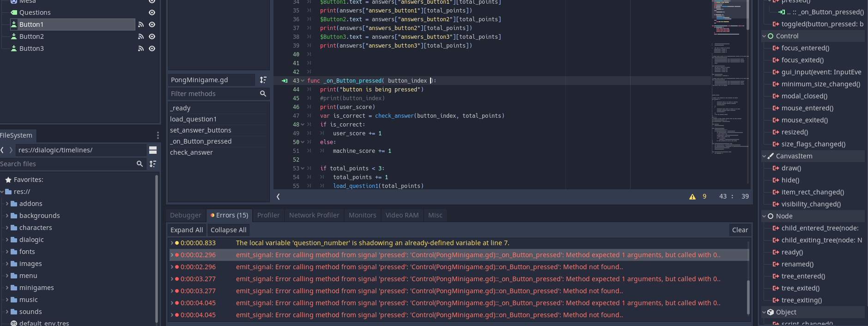868x326 pixels.
Task: Toggle script panel with left arrow
Action: pyautogui.click(x=278, y=197)
